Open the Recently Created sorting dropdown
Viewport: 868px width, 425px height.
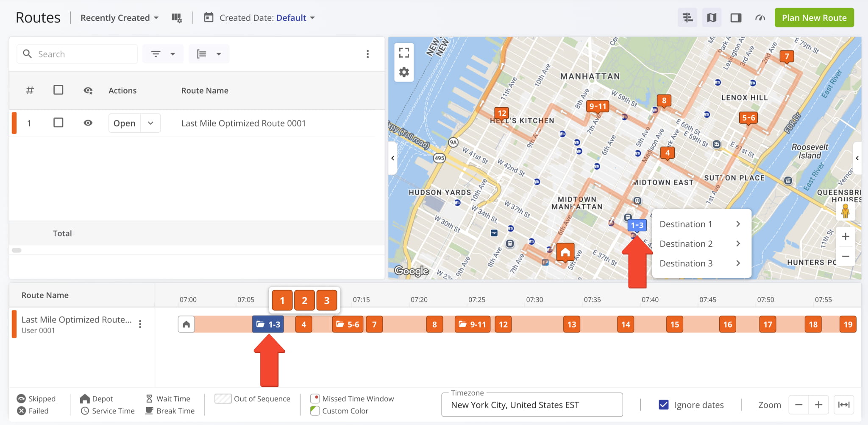119,17
